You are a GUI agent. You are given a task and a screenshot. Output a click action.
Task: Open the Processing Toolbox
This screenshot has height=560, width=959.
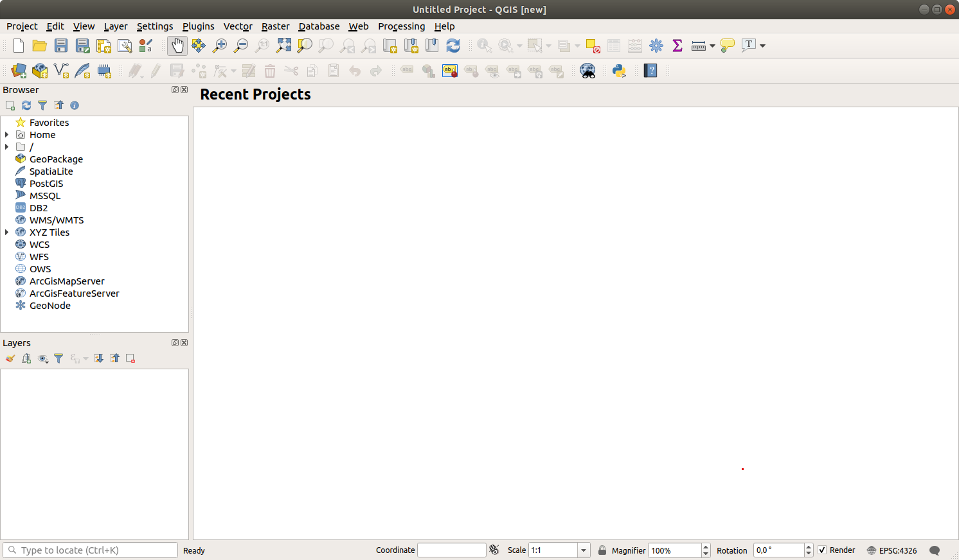click(656, 46)
